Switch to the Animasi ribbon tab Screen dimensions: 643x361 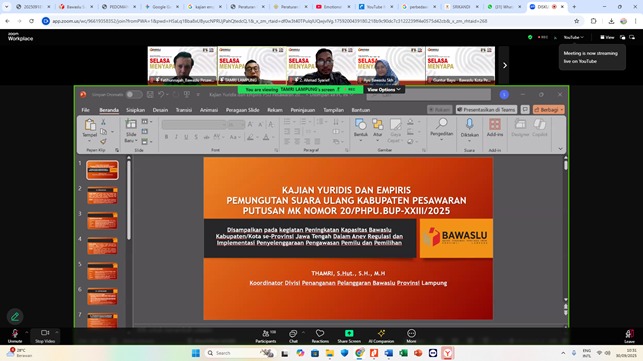(x=209, y=110)
